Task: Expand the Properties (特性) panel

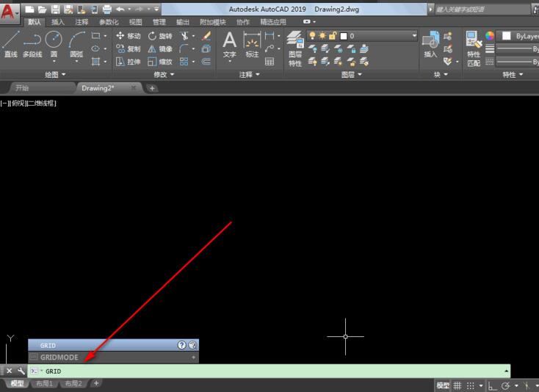Action: point(513,74)
